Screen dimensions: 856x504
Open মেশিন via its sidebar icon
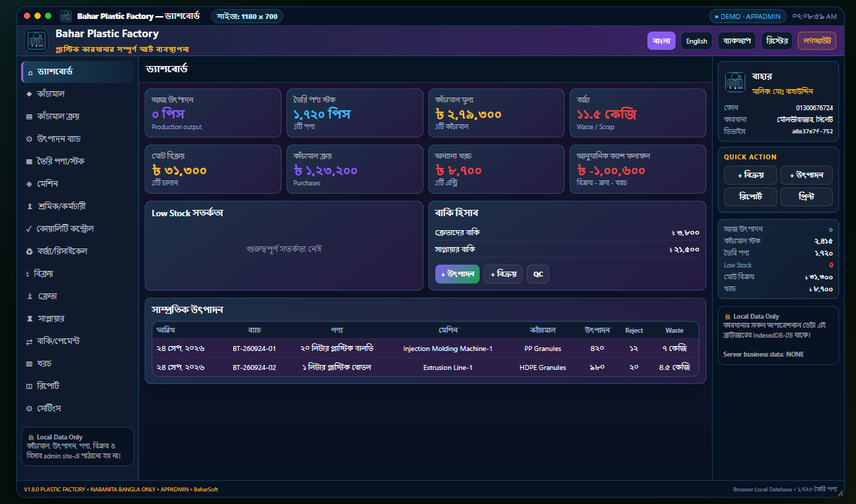pyautogui.click(x=29, y=184)
